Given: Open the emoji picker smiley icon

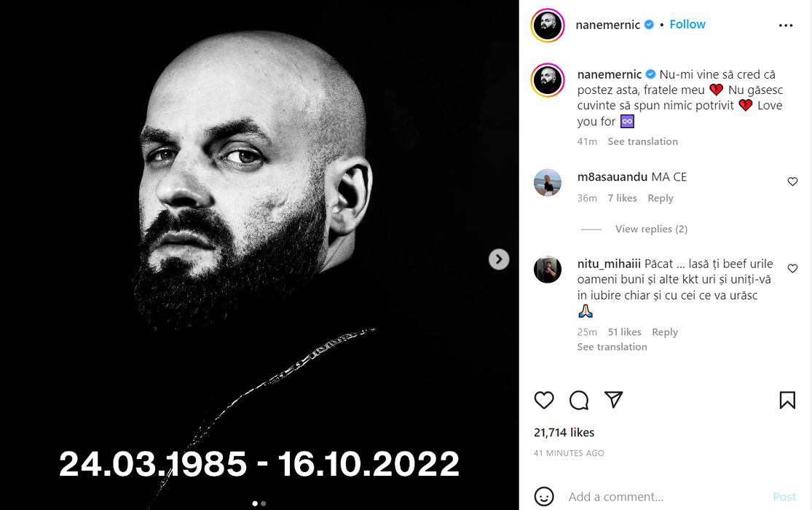Looking at the screenshot, I should (544, 497).
